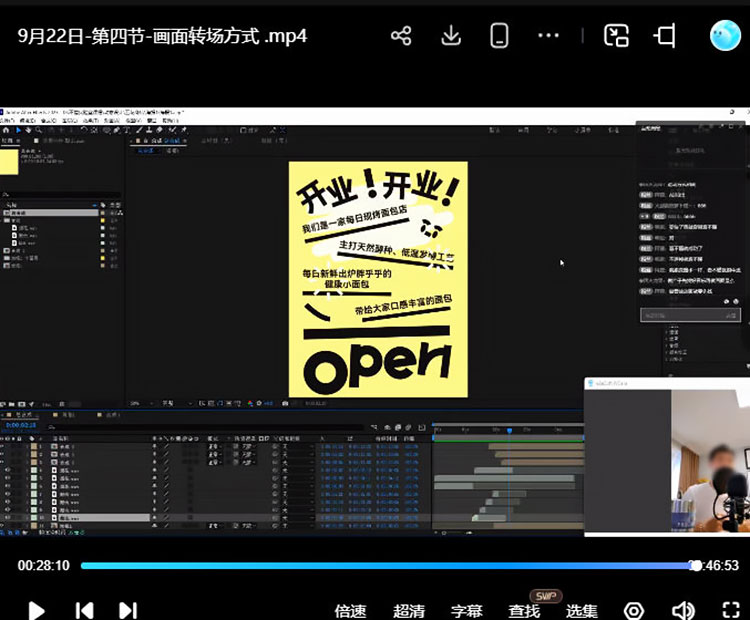
Task: Click the mobile phone icon
Action: (500, 36)
